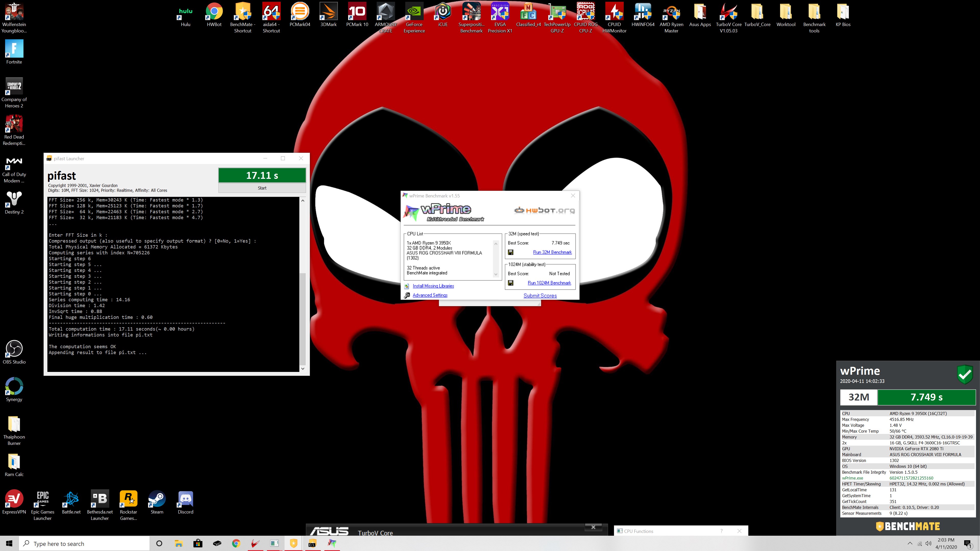
Task: Open OBS Studio desktop icon
Action: [x=14, y=353]
